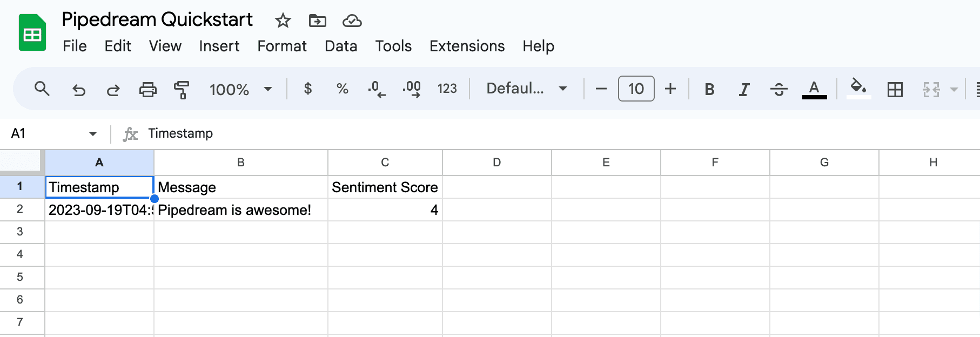Format as percent
The height and width of the screenshot is (337, 980).
(343, 89)
